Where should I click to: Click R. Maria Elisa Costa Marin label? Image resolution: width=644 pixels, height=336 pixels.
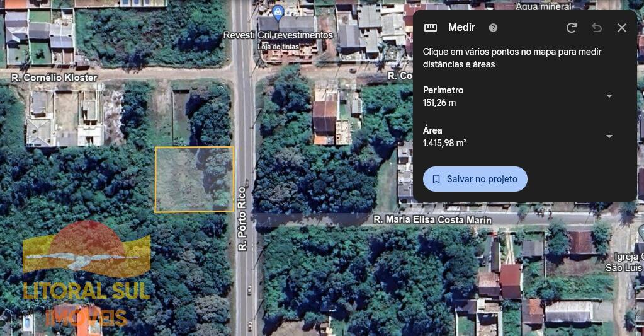(x=432, y=219)
